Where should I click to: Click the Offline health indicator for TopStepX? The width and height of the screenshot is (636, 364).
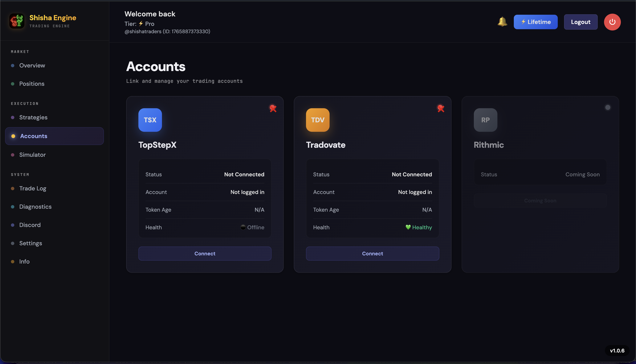click(252, 227)
